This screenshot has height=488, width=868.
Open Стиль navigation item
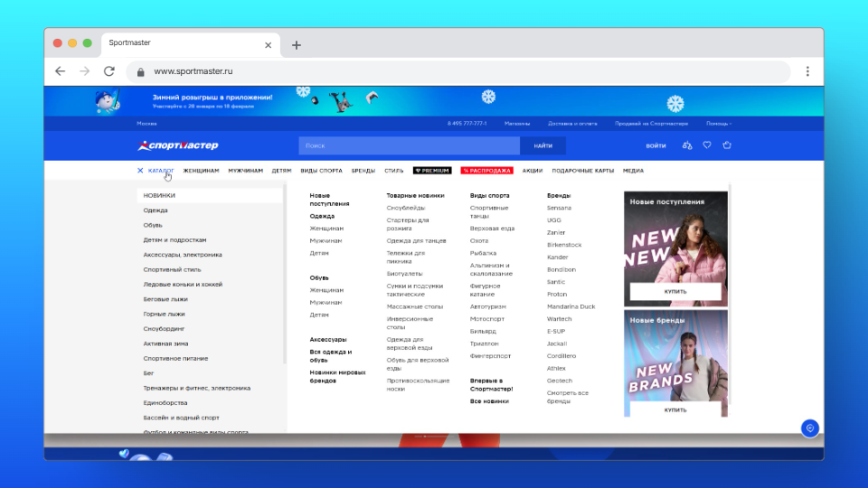(x=394, y=171)
